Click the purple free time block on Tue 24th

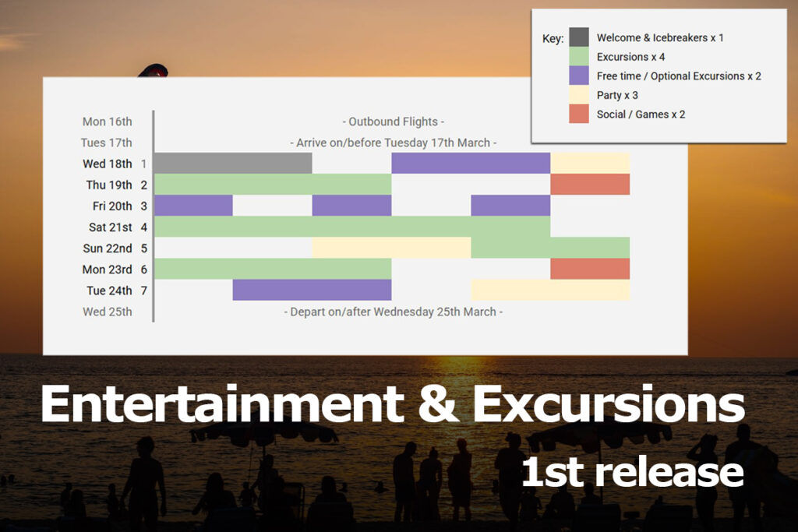click(312, 290)
